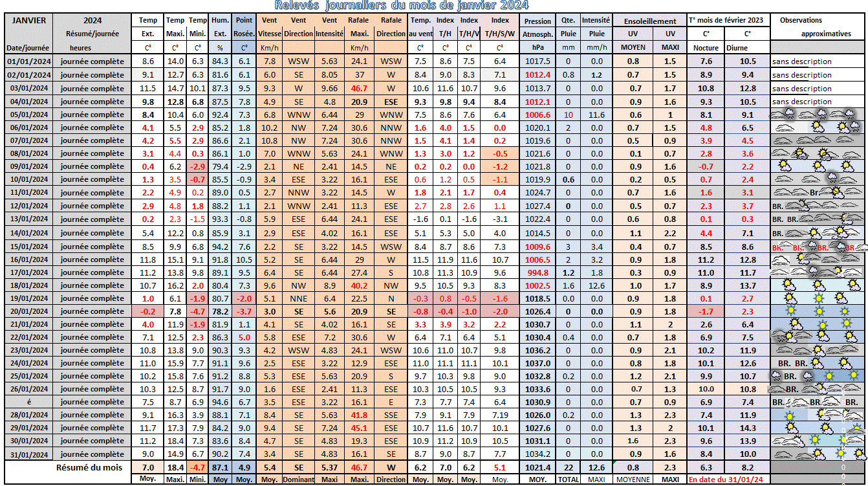Viewport: 868px width, 486px height.
Task: Click the rain cloud icon in the 10/01/2024 row
Action: pos(831,179)
